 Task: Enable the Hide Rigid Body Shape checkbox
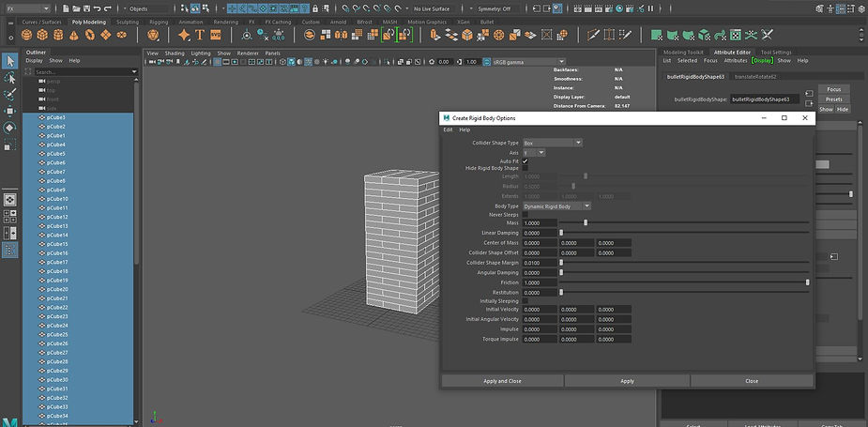pyautogui.click(x=525, y=168)
